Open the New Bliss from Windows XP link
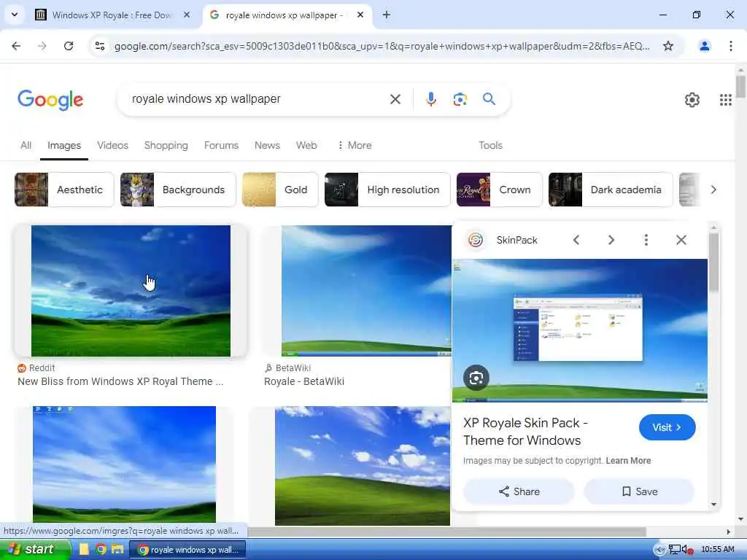Image resolution: width=747 pixels, height=560 pixels. pos(120,381)
